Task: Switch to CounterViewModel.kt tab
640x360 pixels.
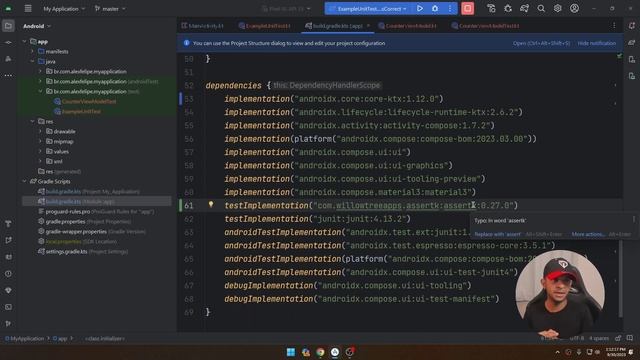Action: click(x=407, y=26)
